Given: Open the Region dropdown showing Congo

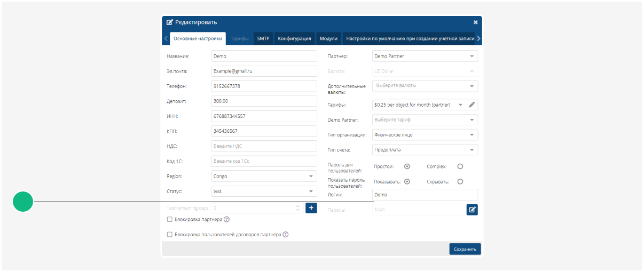Looking at the screenshot, I should (264, 176).
